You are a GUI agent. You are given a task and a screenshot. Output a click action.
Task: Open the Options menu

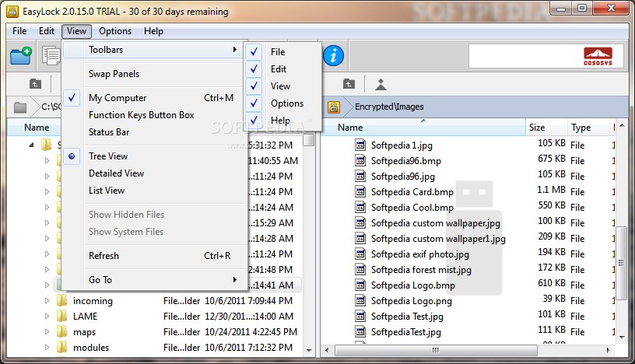click(x=115, y=31)
